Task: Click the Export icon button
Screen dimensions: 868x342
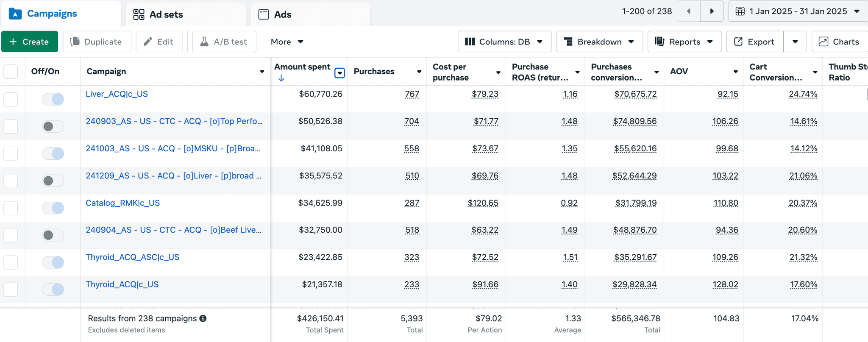Action: [738, 42]
